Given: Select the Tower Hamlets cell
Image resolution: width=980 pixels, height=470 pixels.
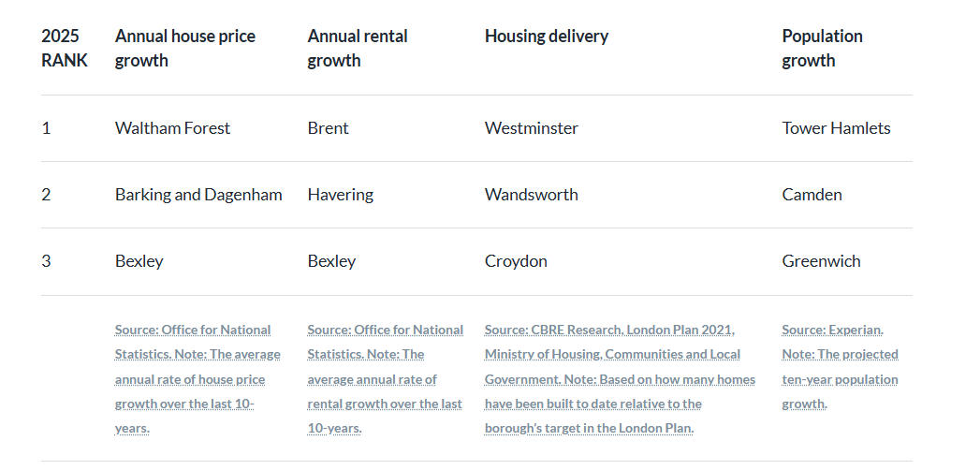Looking at the screenshot, I should [x=836, y=128].
